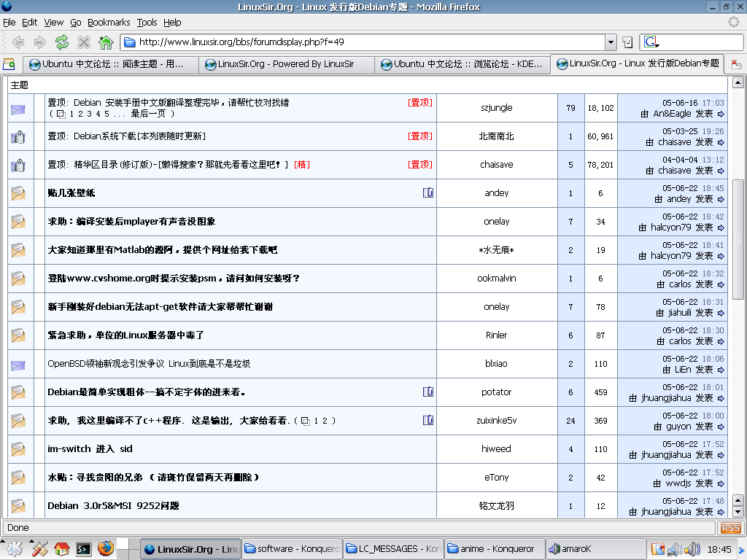
Task: Click the scroll-down arrow at bottom
Action: (x=738, y=513)
